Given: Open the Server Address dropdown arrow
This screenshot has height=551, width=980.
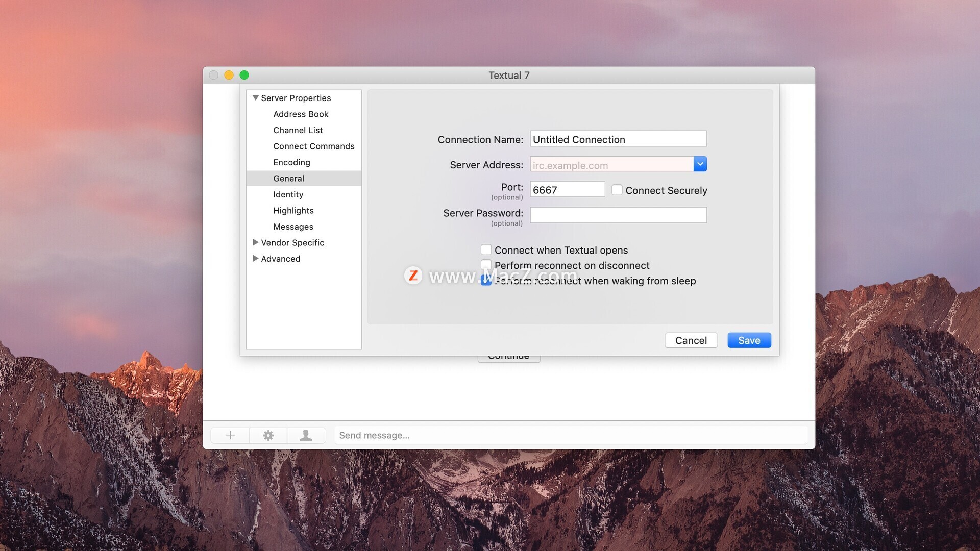Looking at the screenshot, I should (x=700, y=164).
